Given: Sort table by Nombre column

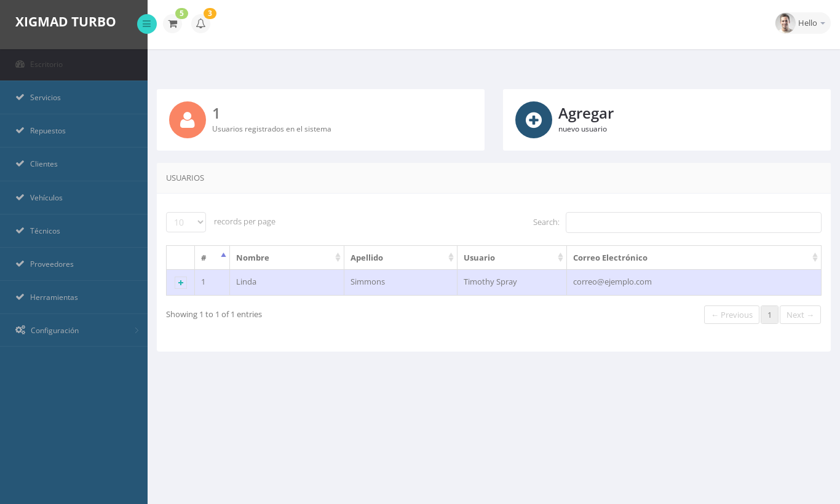Looking at the screenshot, I should pos(287,258).
